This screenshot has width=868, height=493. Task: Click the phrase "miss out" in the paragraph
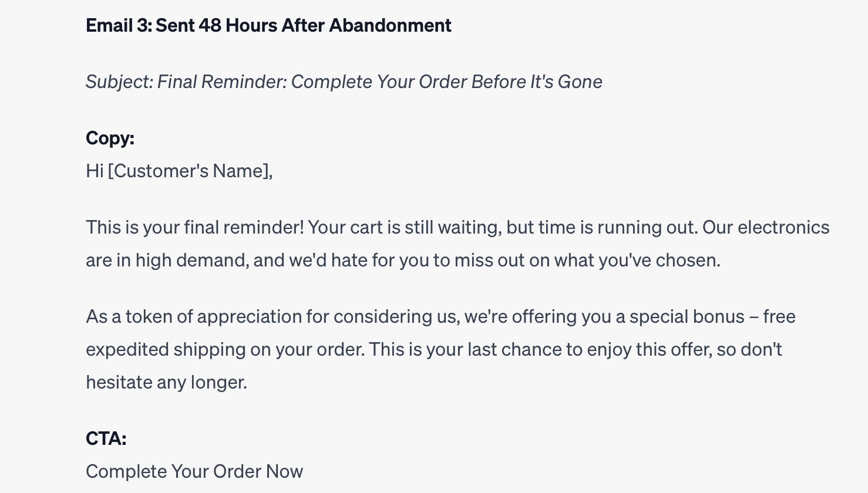pyautogui.click(x=489, y=260)
